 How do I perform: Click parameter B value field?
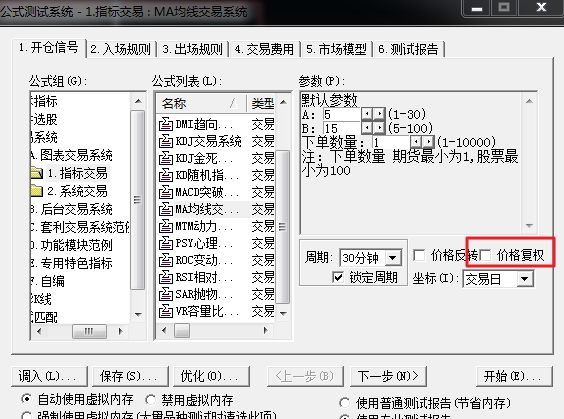tap(342, 128)
